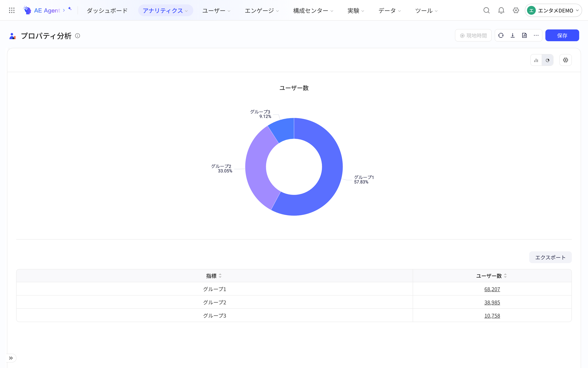Screen dimensions: 588x368
Task: Select the グループ1 table cell
Action: pos(215,289)
